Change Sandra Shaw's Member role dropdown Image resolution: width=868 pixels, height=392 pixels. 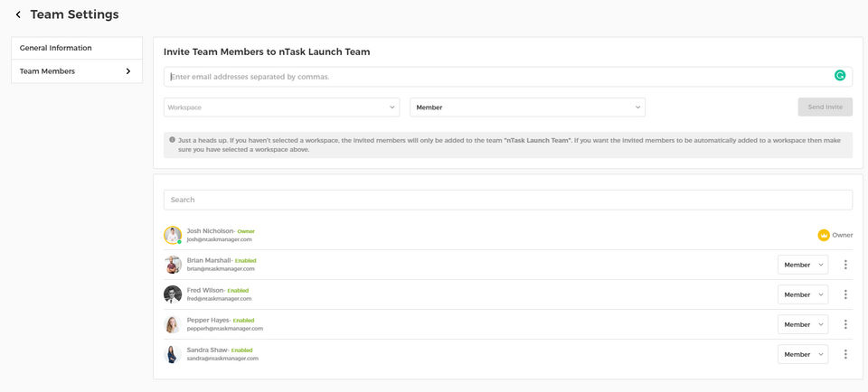(x=803, y=354)
